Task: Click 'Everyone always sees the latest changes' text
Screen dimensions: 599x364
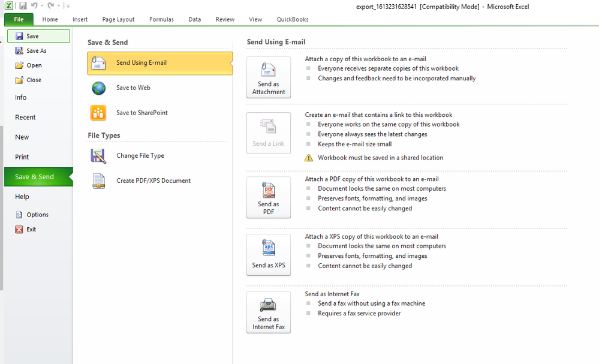Action: pyautogui.click(x=372, y=134)
